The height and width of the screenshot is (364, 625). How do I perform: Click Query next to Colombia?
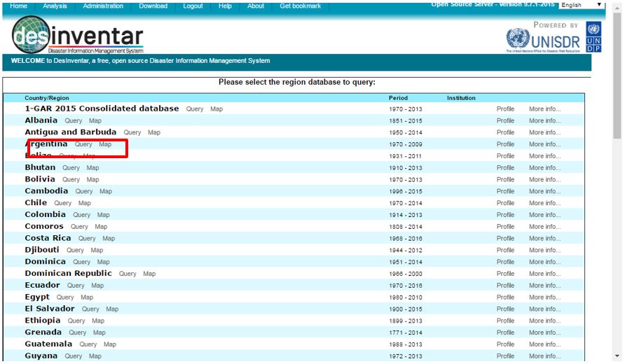tap(81, 215)
